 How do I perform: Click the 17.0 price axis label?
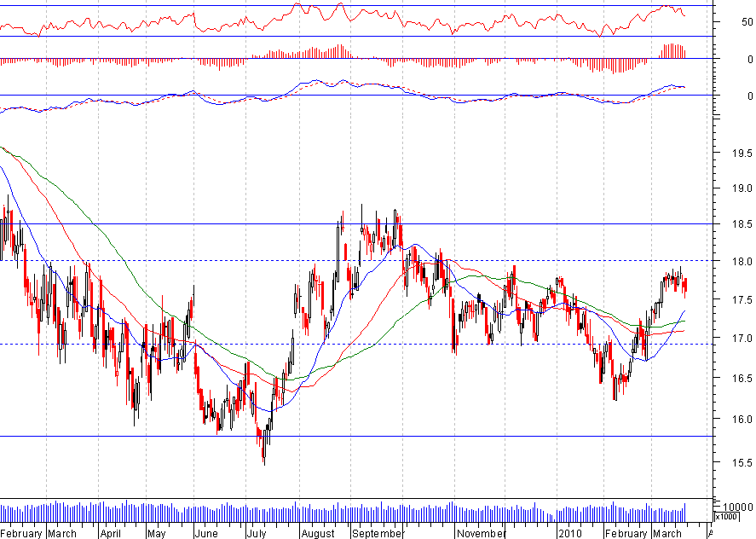[x=742, y=339]
